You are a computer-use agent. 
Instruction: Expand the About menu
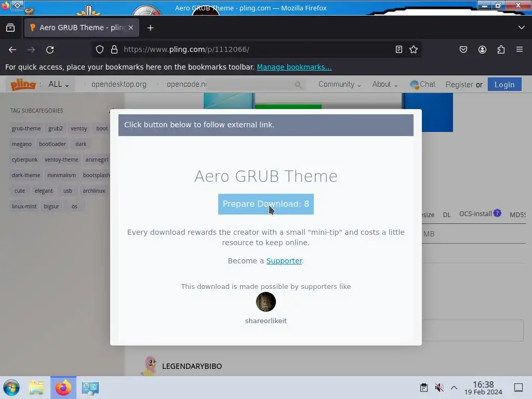tap(384, 84)
